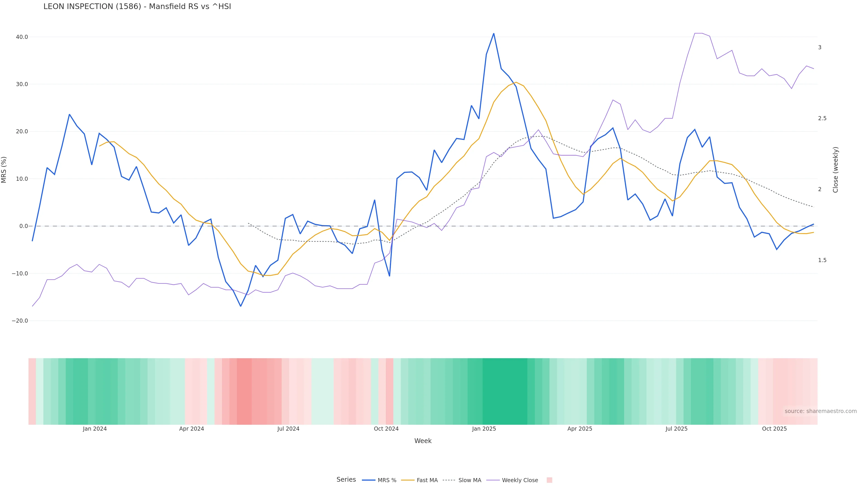The height and width of the screenshot is (488, 868).
Task: Click the 'Jan 2025' x-axis tick label
Action: [x=484, y=429]
